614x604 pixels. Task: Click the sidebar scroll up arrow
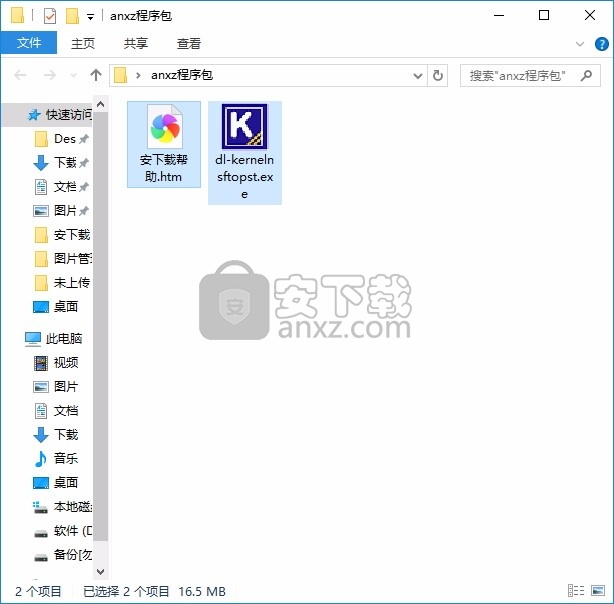click(x=101, y=104)
